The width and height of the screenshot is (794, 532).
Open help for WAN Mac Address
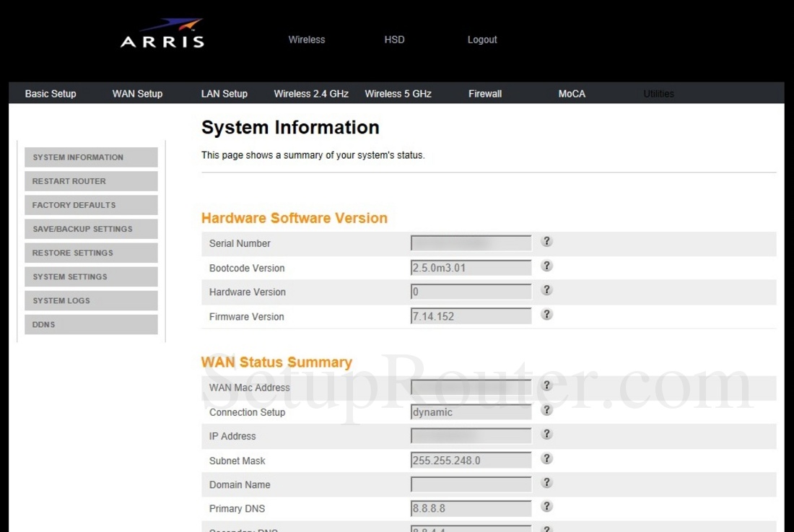[546, 385]
